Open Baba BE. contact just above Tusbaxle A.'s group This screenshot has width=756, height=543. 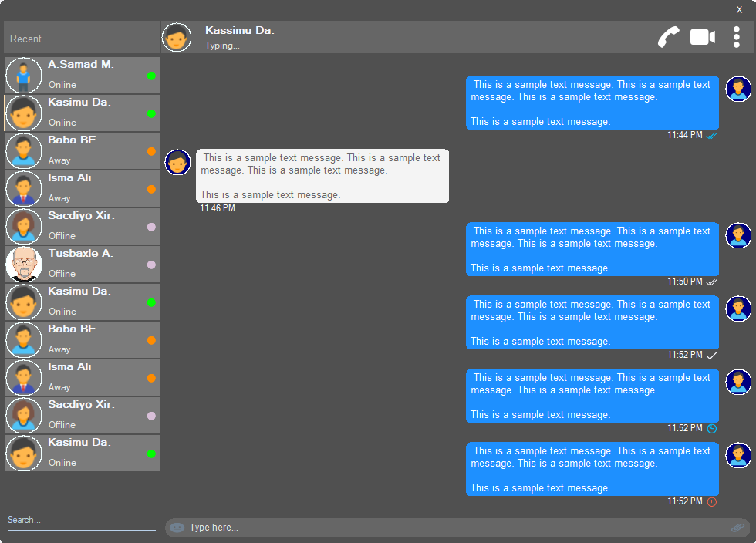click(x=83, y=151)
